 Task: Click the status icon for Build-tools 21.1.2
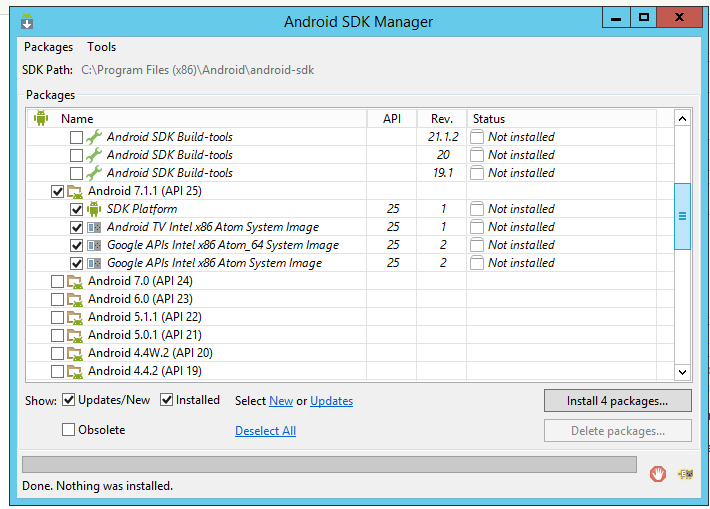pos(477,137)
